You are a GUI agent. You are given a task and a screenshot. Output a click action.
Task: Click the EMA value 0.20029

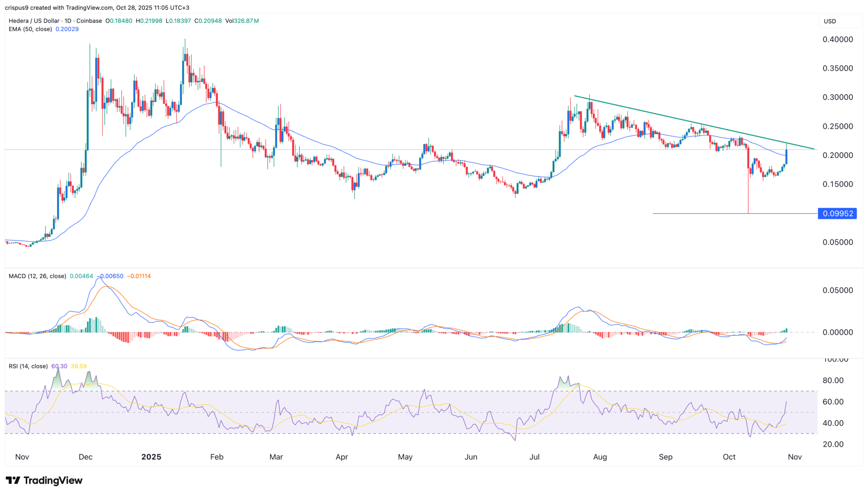(67, 29)
